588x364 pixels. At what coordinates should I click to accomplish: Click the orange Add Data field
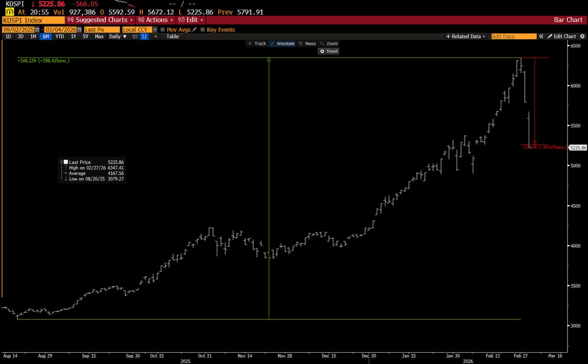[x=513, y=36]
